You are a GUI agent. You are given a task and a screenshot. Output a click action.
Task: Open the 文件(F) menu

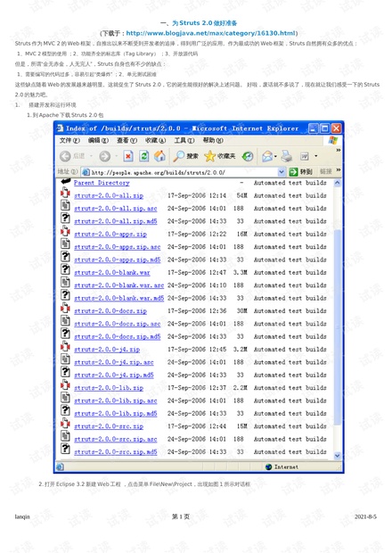click(69, 140)
